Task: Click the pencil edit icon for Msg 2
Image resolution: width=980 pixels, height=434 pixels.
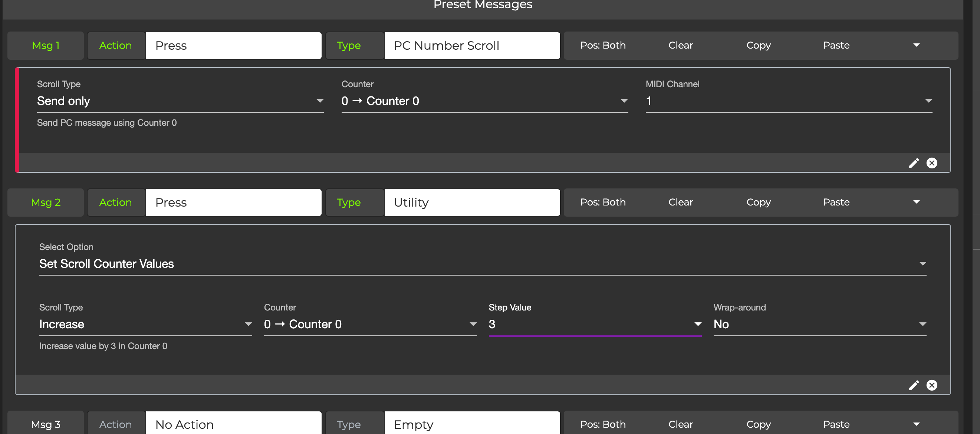Action: 914,385
